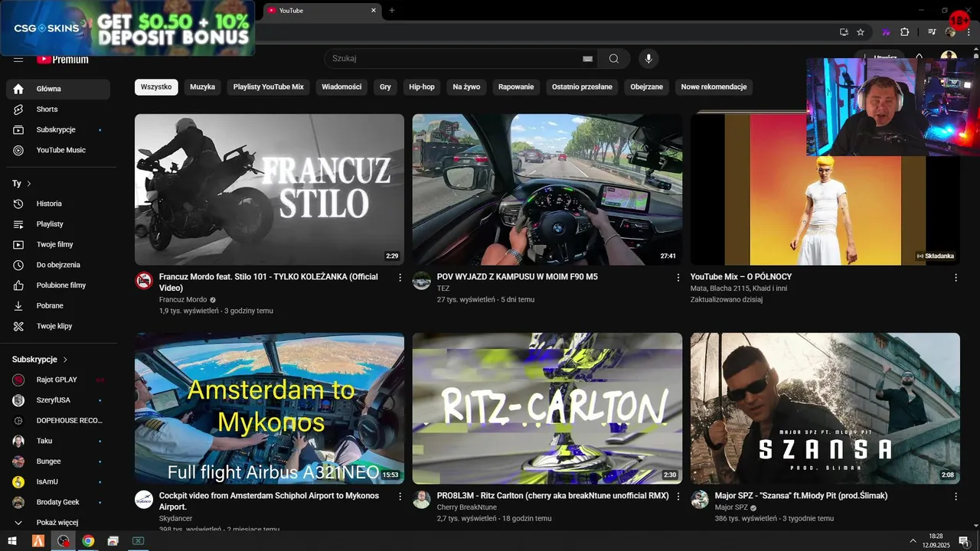Select the Hip-hop filter chip
Screen dimensions: 980x551
click(x=422, y=87)
